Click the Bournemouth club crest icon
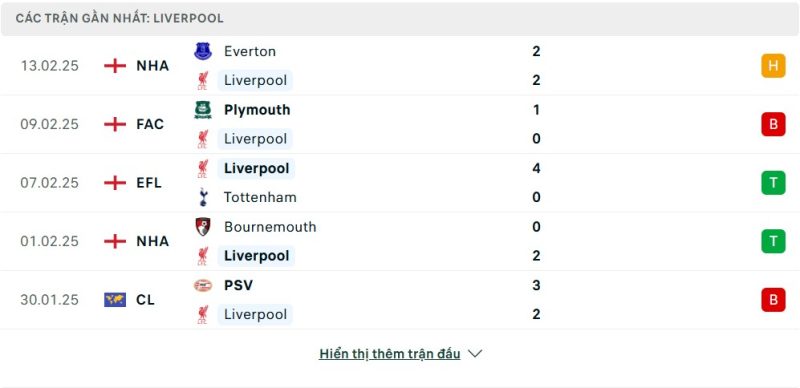The height and width of the screenshot is (388, 800). click(x=203, y=227)
